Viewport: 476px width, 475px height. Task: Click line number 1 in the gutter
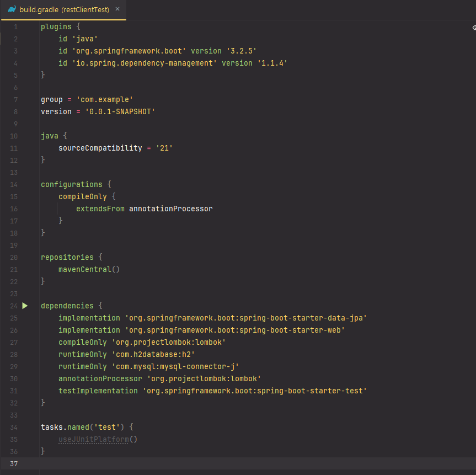point(16,27)
